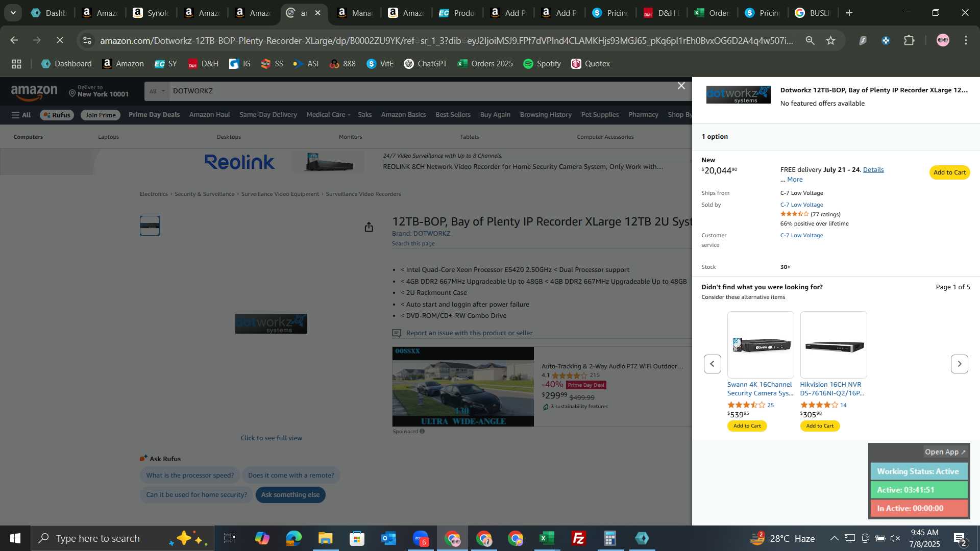Open FileZilla from taskbar

578,538
